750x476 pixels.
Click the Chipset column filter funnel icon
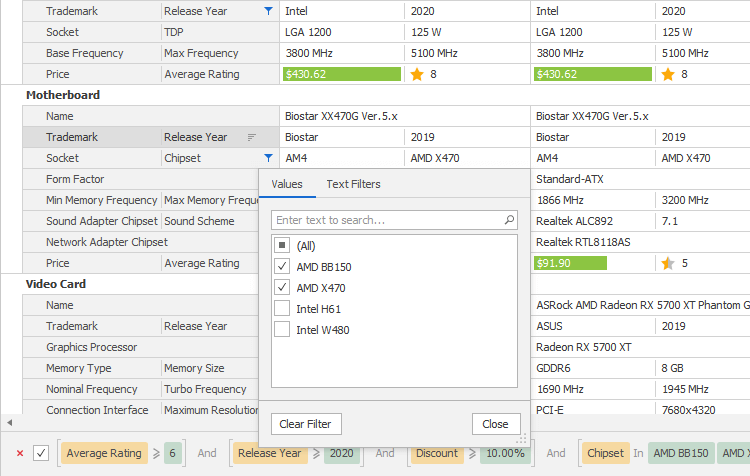point(268,158)
